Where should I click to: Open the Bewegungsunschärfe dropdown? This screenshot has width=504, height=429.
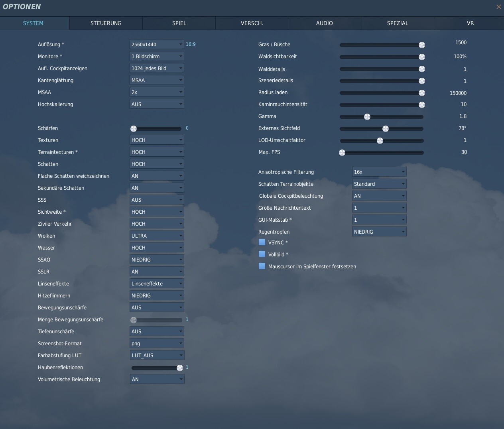[157, 307]
